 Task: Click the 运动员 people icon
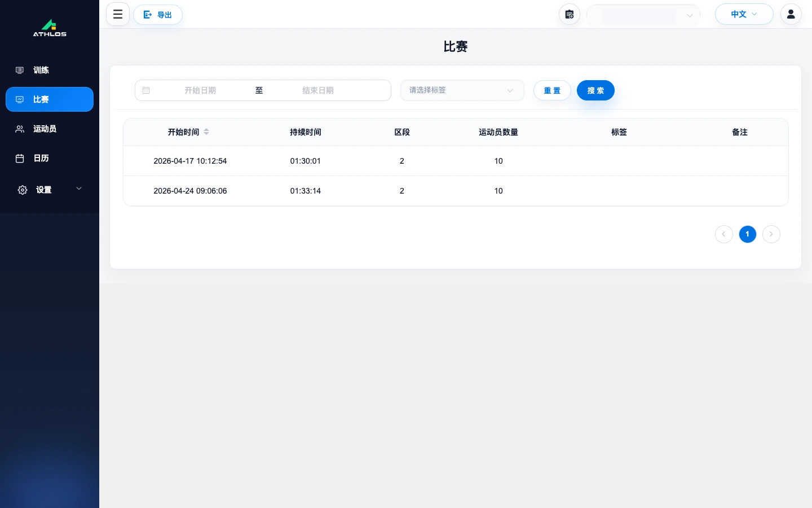click(x=20, y=129)
